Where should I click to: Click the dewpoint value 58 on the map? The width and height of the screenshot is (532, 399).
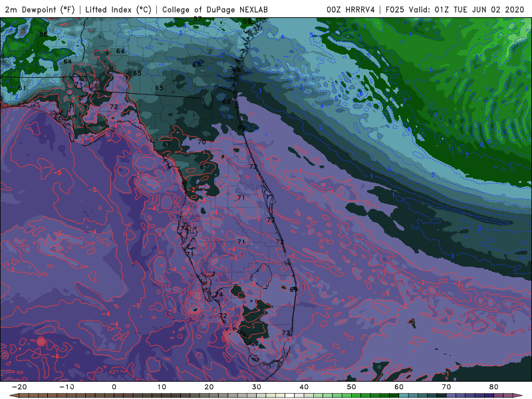(x=43, y=35)
